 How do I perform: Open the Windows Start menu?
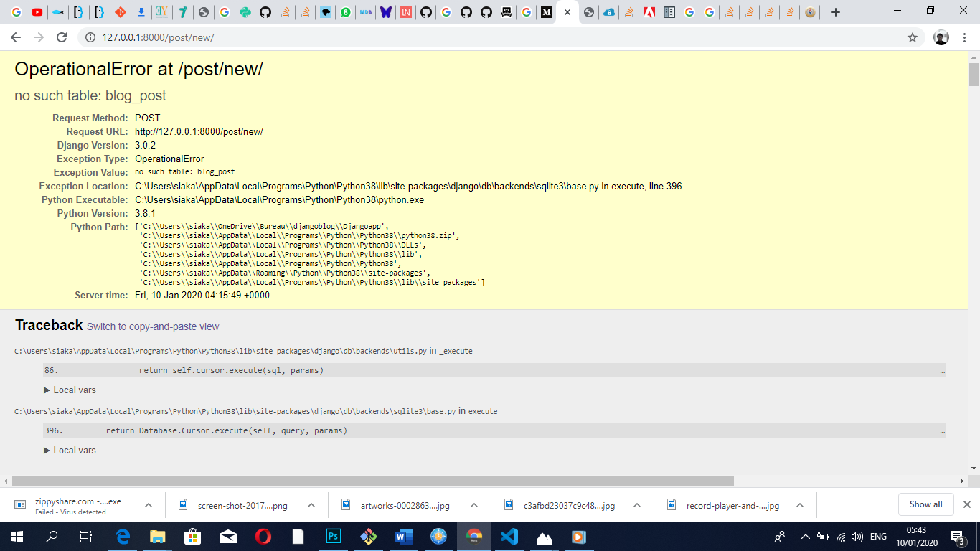point(17,536)
